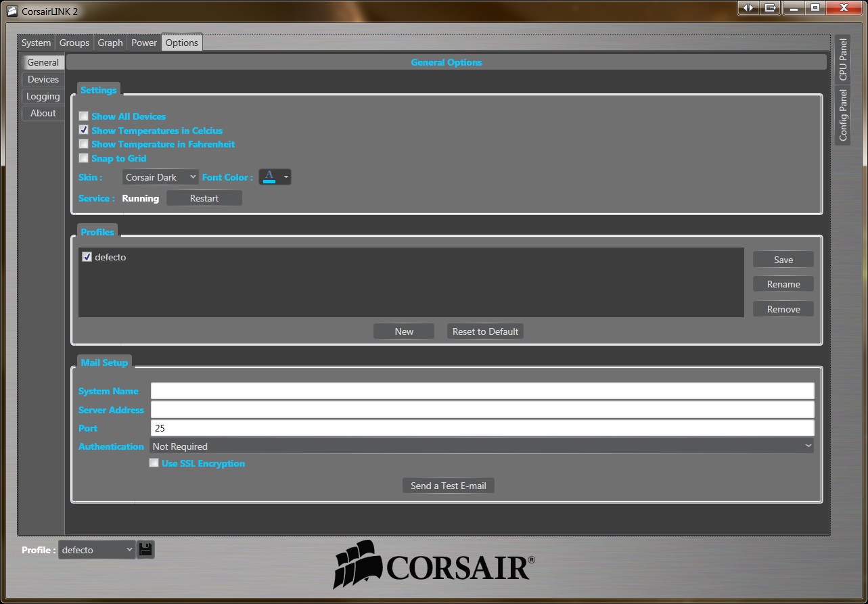Click the floppy disk save profile icon
Viewport: 868px width, 604px height.
click(145, 549)
